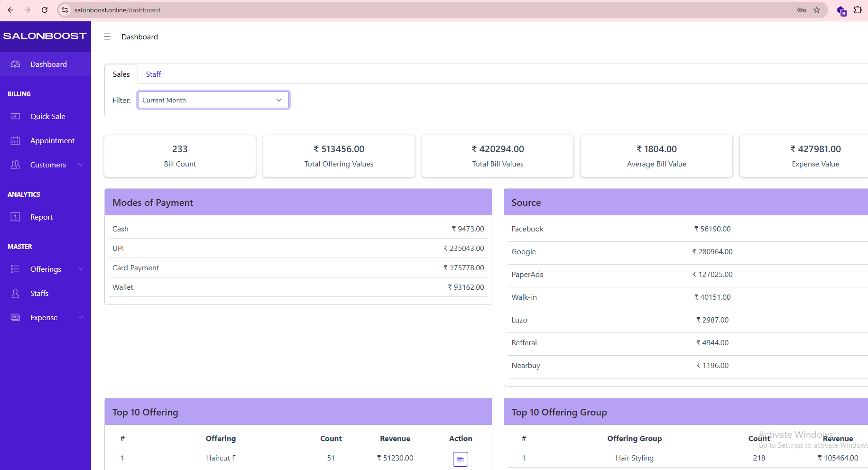The image size is (868, 470).
Task: Click the Staffs person icon
Action: click(x=15, y=293)
